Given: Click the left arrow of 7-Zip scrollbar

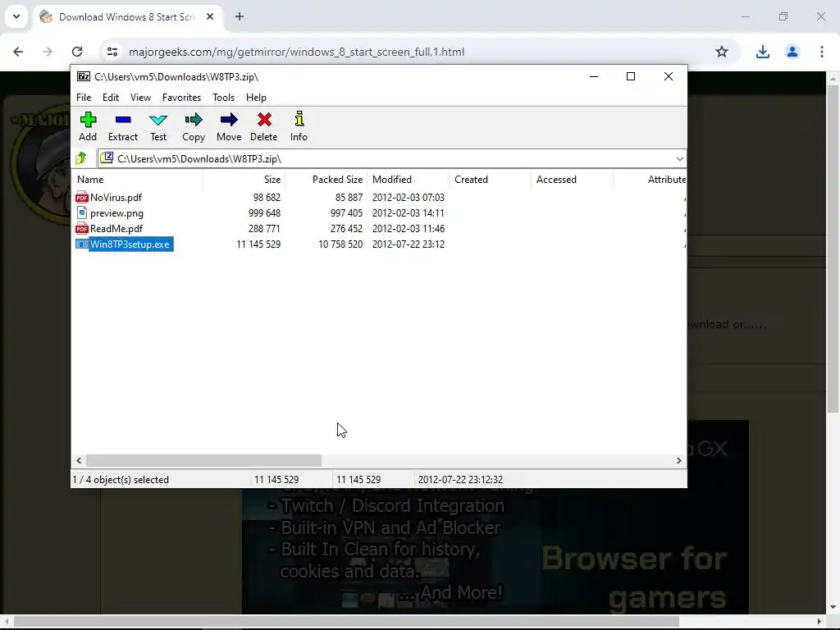Looking at the screenshot, I should 80,461.
